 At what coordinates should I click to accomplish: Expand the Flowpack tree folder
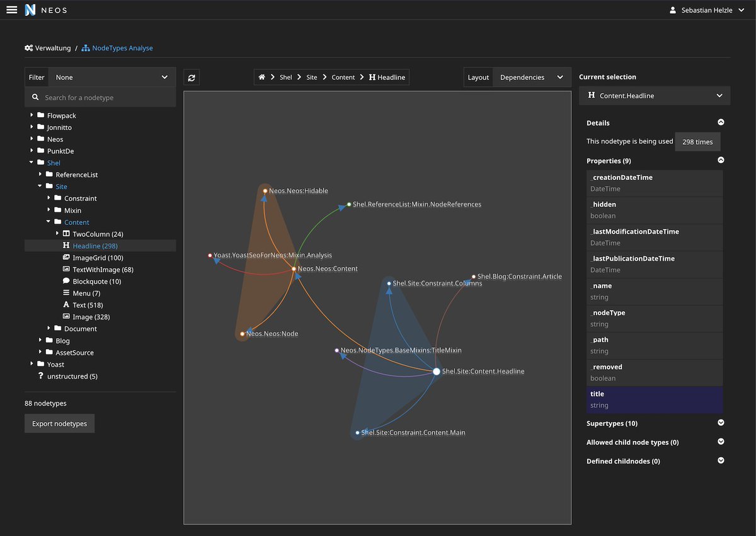(31, 115)
